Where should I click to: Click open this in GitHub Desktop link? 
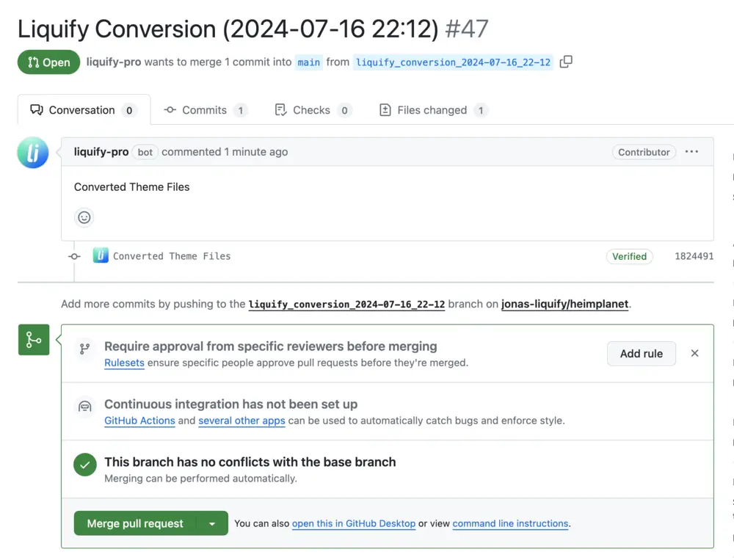tap(354, 523)
